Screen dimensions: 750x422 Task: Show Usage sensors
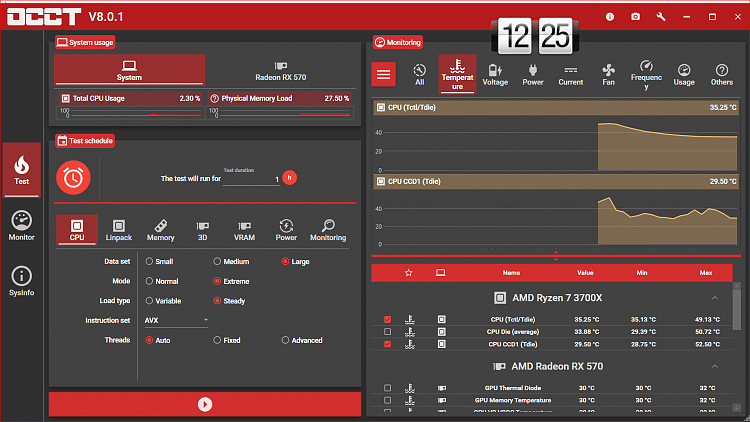click(684, 75)
